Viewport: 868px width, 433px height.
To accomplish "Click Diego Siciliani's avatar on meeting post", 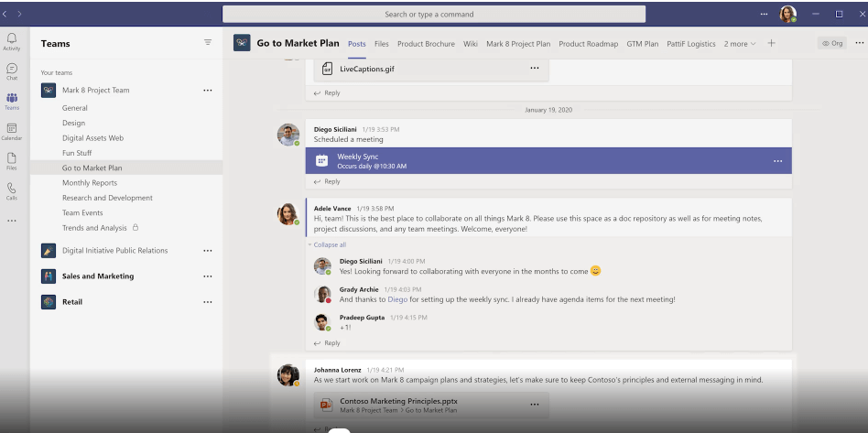I will (x=288, y=135).
